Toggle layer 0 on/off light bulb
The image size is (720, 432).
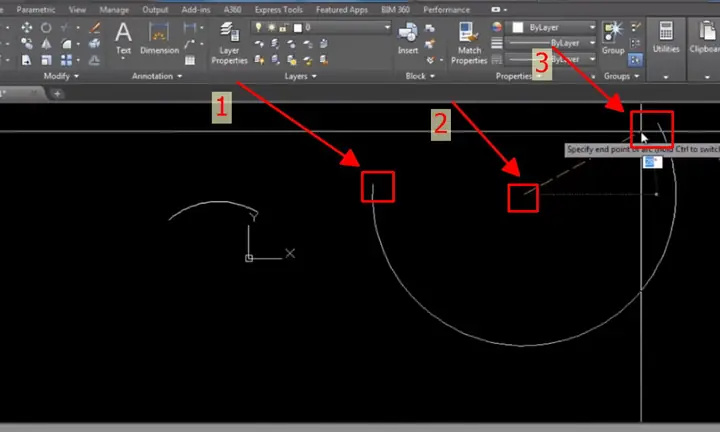(259, 28)
